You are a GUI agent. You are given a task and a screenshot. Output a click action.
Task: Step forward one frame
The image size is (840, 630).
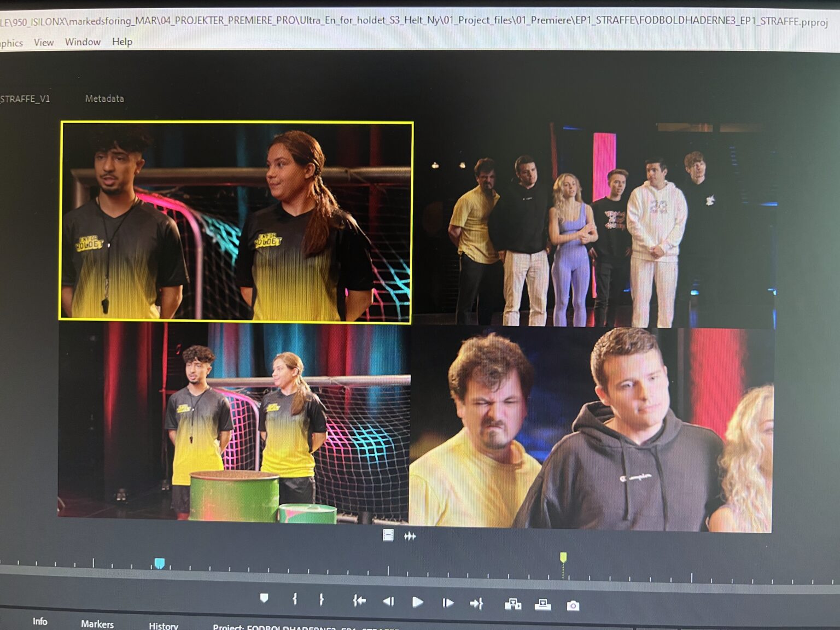point(448,603)
